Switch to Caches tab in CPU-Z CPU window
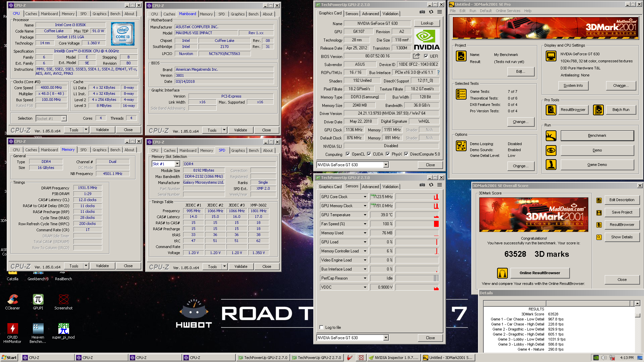The height and width of the screenshot is (362, 644). pyautogui.click(x=31, y=14)
